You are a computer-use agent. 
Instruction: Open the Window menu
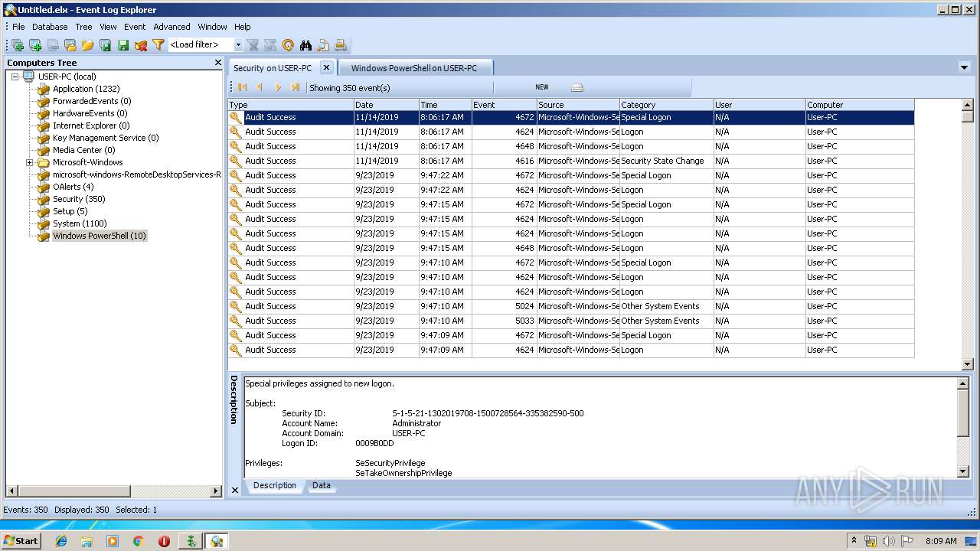[x=212, y=27]
